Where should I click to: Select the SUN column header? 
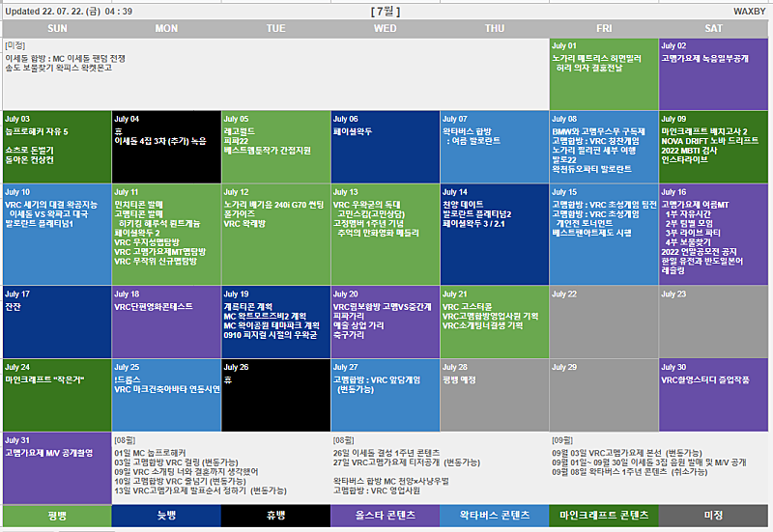pyautogui.click(x=57, y=29)
